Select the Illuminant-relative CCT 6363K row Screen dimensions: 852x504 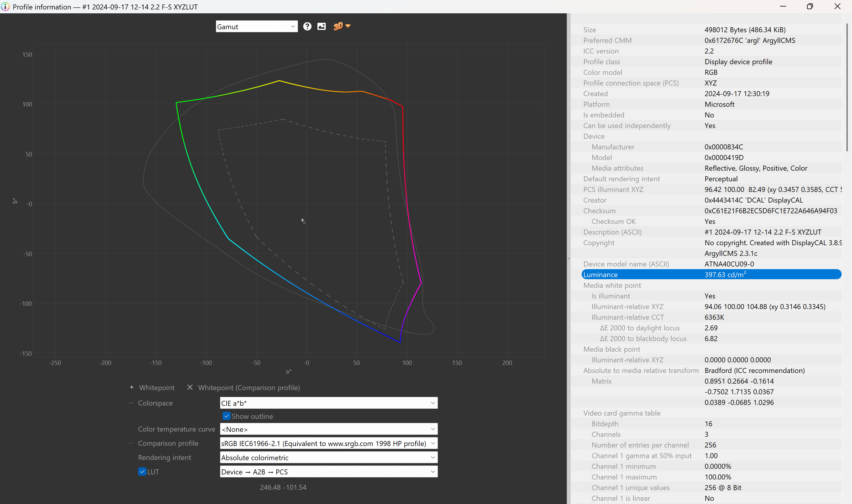711,317
